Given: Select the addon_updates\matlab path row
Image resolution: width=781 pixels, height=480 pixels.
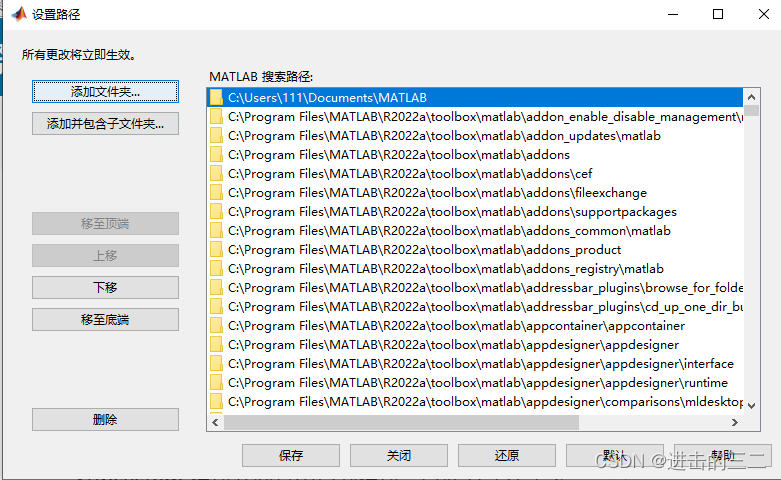Looking at the screenshot, I should (x=475, y=135).
